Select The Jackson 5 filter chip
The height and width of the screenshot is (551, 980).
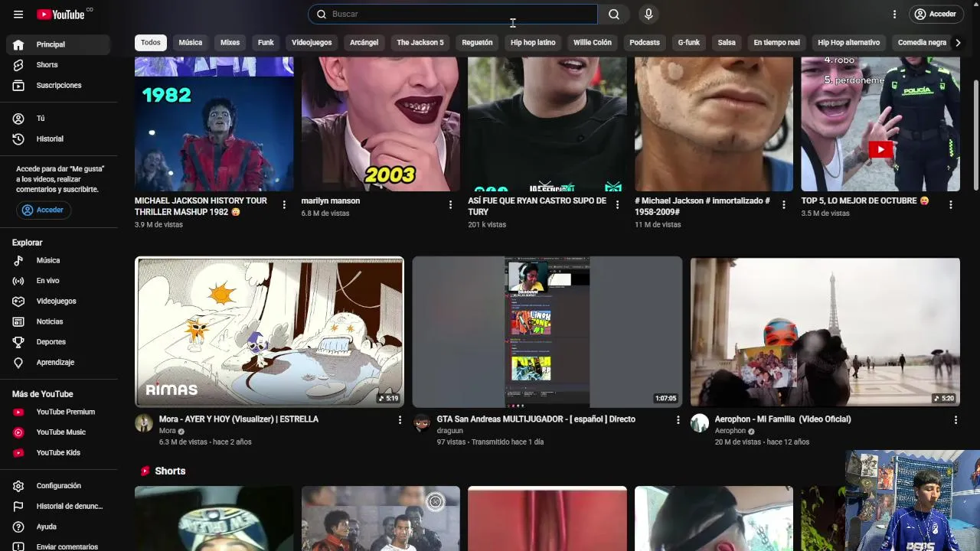pyautogui.click(x=420, y=43)
